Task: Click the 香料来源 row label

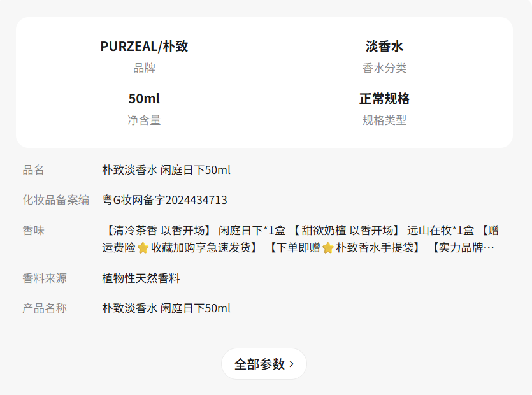Action: pos(45,278)
